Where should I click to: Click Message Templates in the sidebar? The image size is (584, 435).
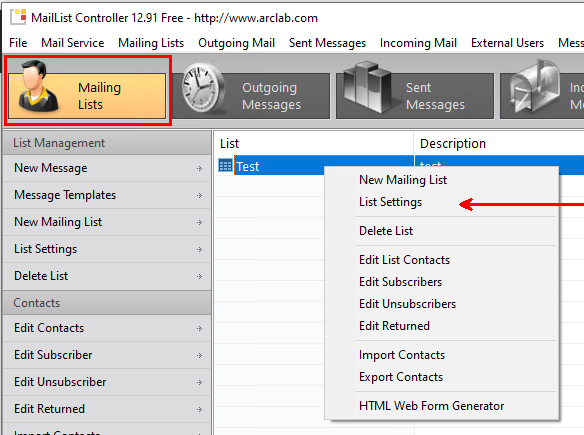tap(107, 195)
